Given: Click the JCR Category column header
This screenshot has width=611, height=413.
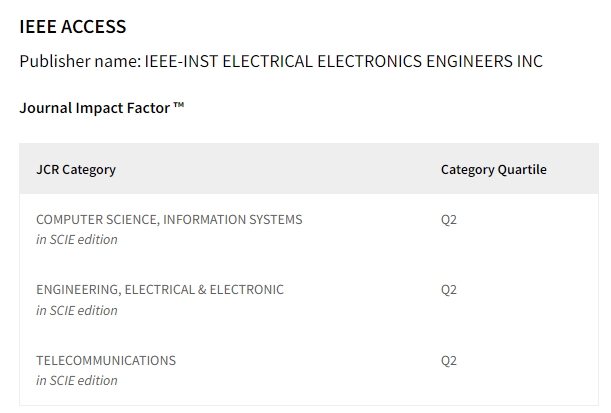Looking at the screenshot, I should tap(76, 169).
